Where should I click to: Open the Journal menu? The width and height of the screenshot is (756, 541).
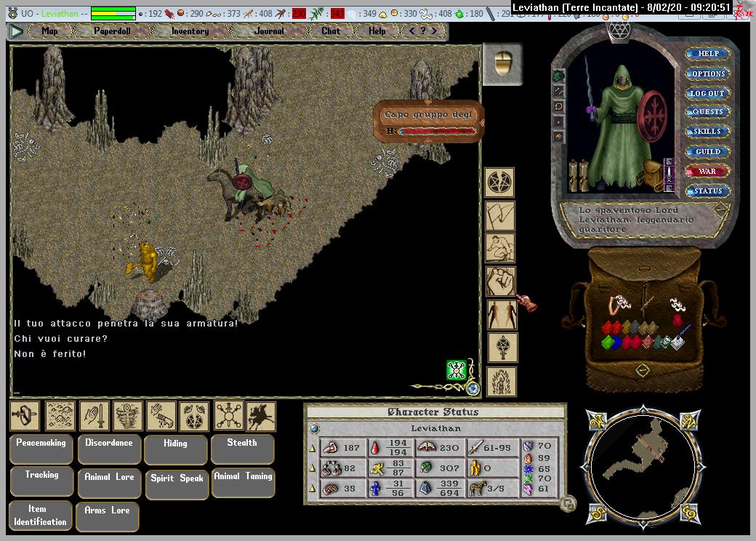(269, 31)
